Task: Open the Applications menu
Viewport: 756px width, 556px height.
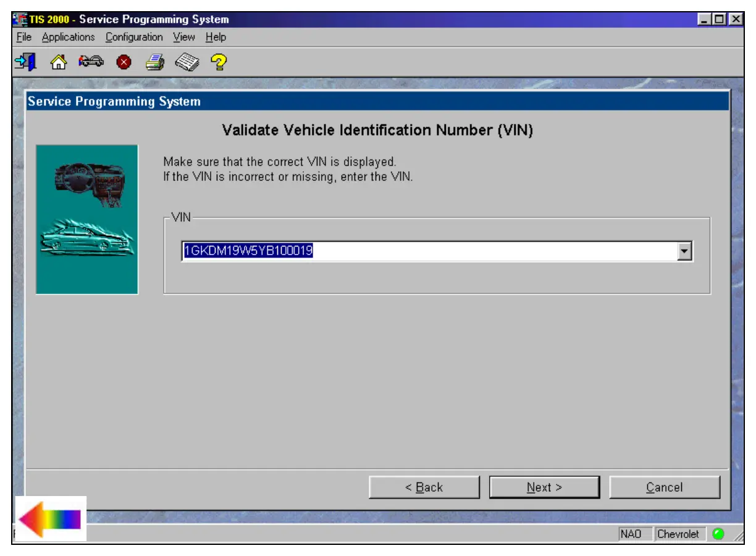Action: pos(68,37)
